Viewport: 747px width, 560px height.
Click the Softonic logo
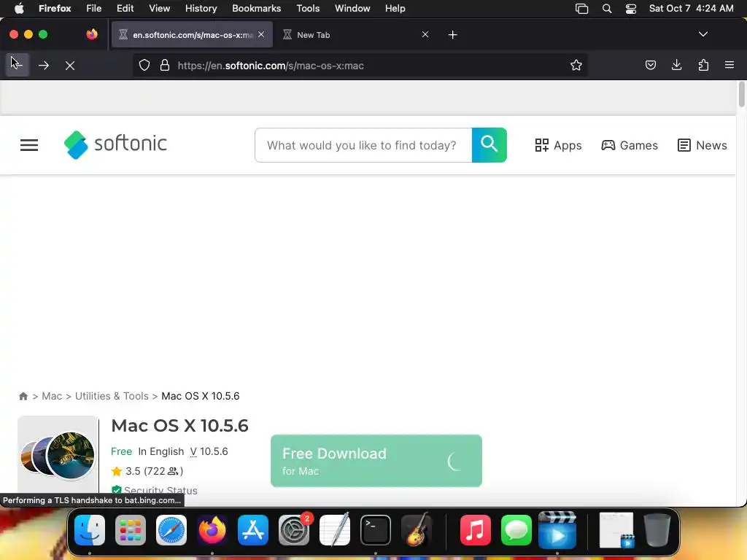(115, 144)
